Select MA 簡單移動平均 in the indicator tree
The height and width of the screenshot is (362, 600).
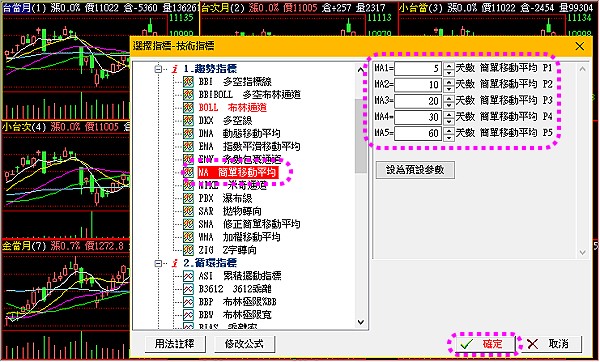237,172
